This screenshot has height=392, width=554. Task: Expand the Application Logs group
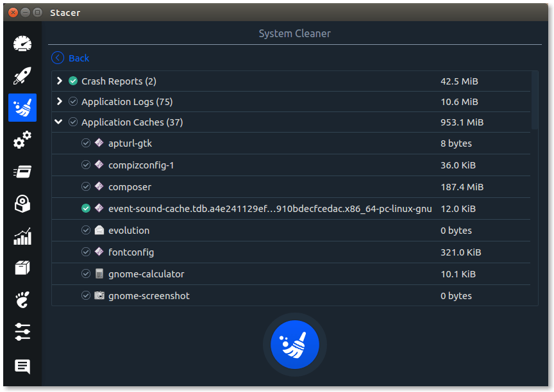(x=60, y=101)
